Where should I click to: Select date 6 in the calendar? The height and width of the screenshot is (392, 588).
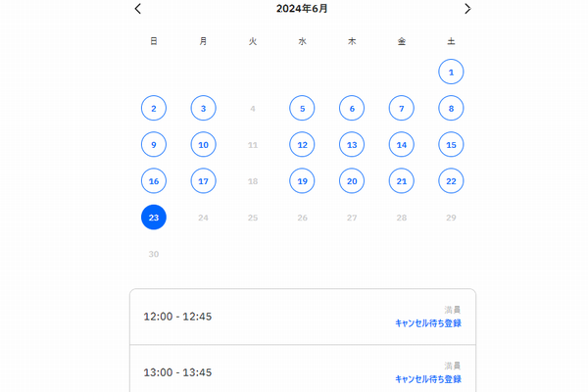point(352,108)
